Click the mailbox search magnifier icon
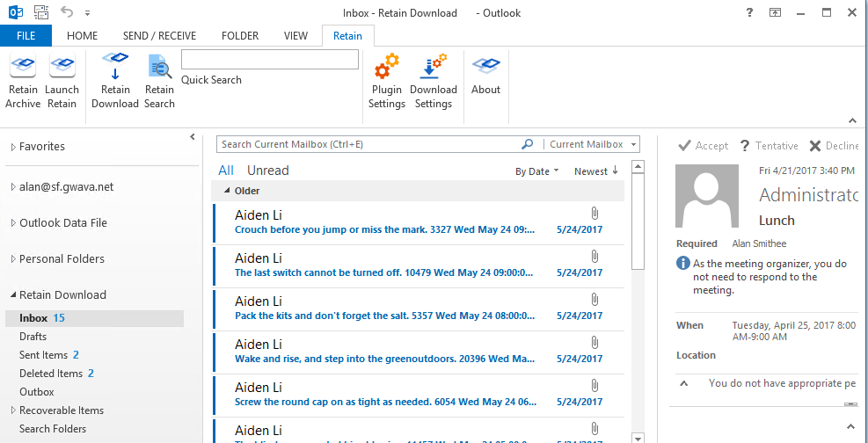Image resolution: width=868 pixels, height=443 pixels. pyautogui.click(x=528, y=144)
